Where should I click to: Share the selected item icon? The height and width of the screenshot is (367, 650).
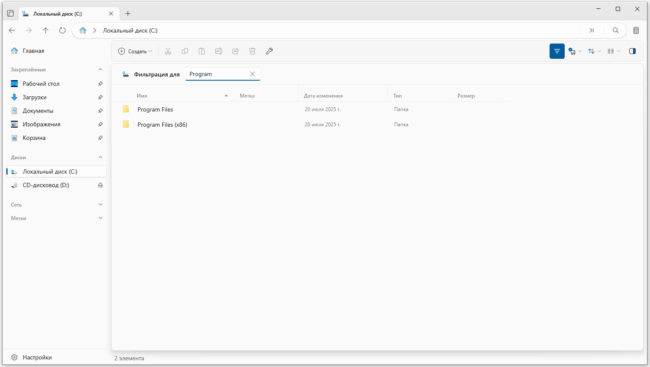coord(235,51)
